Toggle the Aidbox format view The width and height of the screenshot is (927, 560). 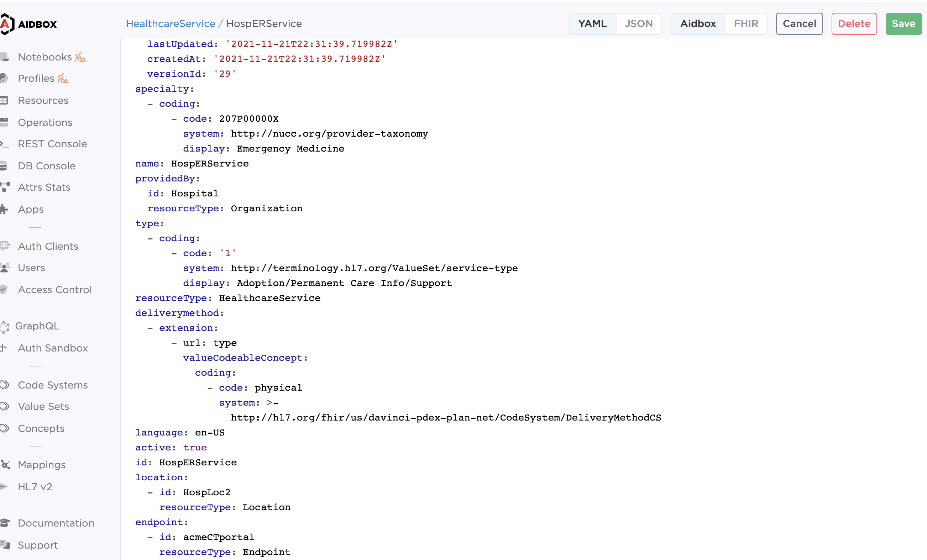click(x=698, y=23)
